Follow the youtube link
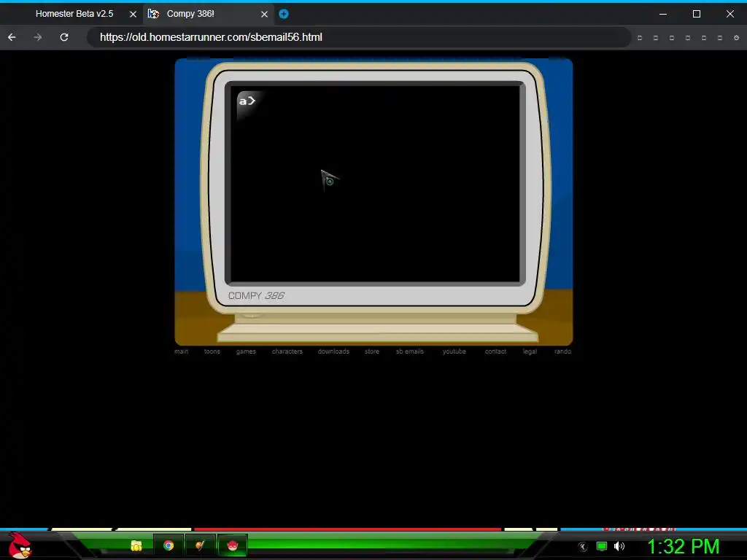The image size is (747, 560). point(454,351)
